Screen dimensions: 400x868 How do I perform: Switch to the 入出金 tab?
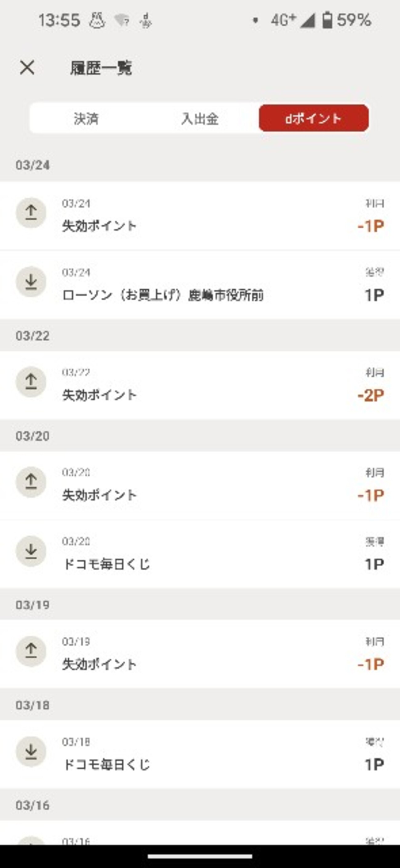(200, 119)
